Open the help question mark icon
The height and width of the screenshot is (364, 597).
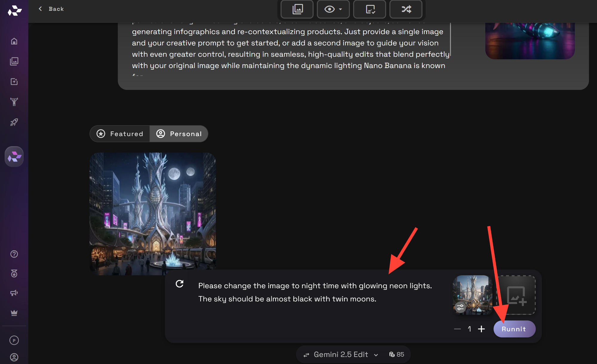[x=14, y=254]
